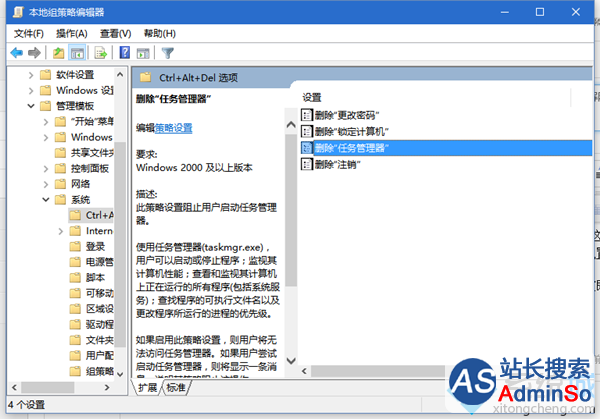The image size is (600, 419).
Task: Click the policy icon beside 删除"更改密码"
Action: point(307,115)
